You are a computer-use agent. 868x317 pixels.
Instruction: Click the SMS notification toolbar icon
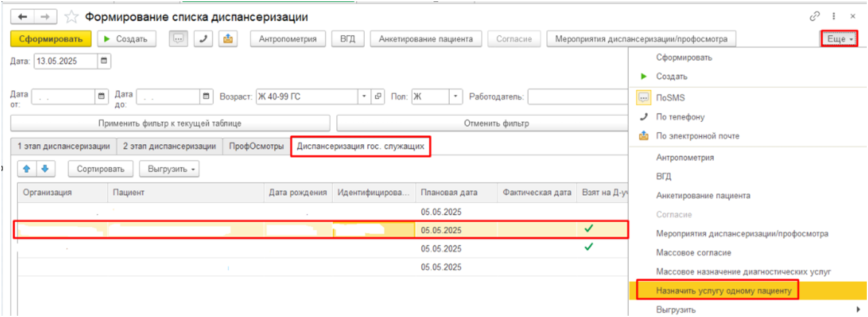(178, 39)
